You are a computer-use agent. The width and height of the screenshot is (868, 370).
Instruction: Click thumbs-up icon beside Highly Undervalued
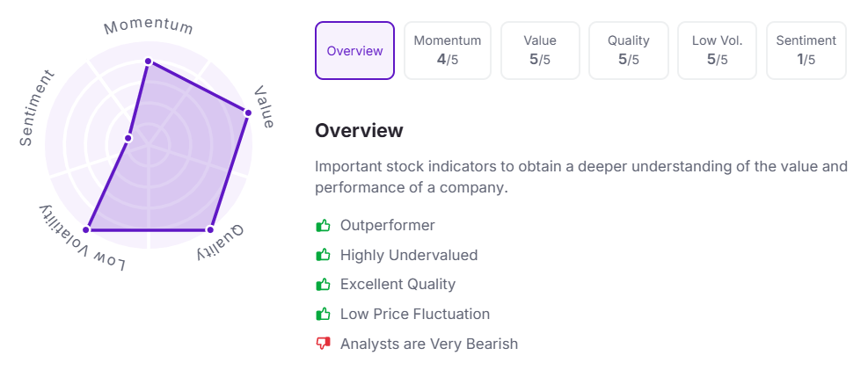(323, 255)
